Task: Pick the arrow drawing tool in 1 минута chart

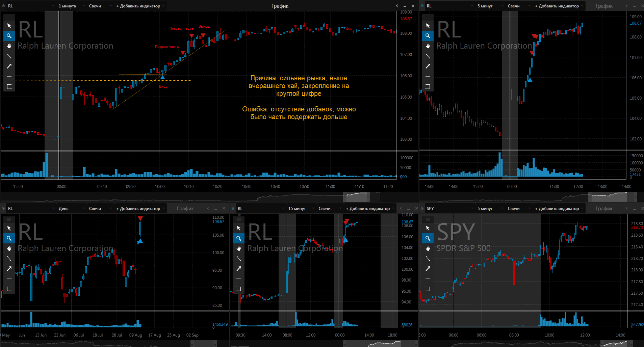Action: (9, 66)
